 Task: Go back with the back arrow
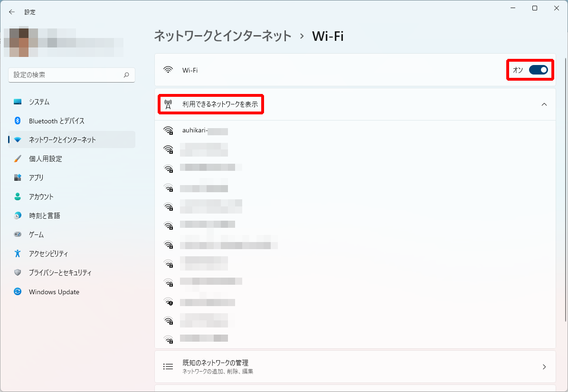click(x=12, y=12)
